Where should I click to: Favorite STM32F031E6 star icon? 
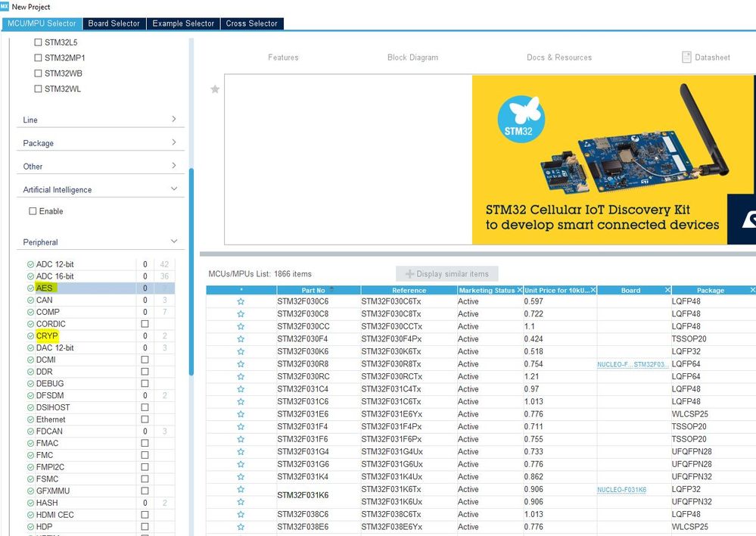pos(241,414)
